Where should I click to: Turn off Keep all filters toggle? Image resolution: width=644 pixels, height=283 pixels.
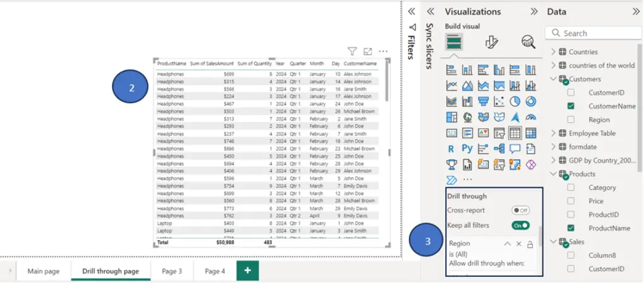520,226
